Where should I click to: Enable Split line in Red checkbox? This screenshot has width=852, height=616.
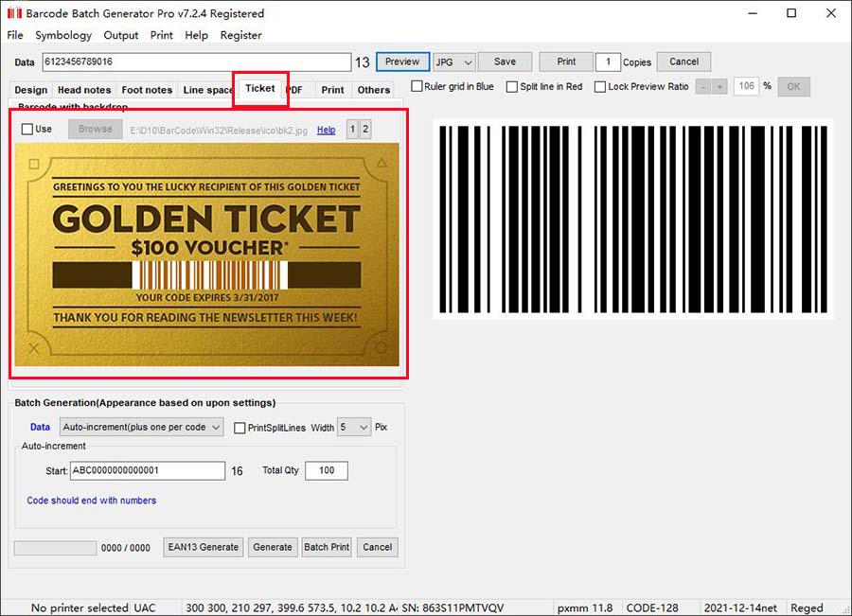tap(512, 86)
